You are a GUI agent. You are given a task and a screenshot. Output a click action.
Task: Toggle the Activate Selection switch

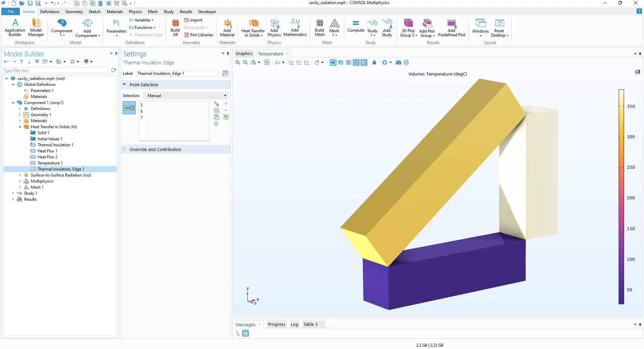coord(129,108)
